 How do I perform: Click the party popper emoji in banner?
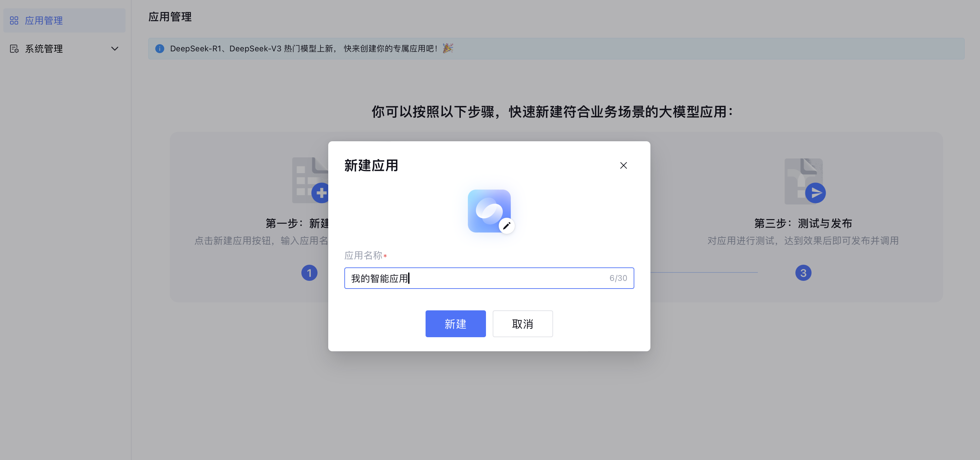click(448, 48)
